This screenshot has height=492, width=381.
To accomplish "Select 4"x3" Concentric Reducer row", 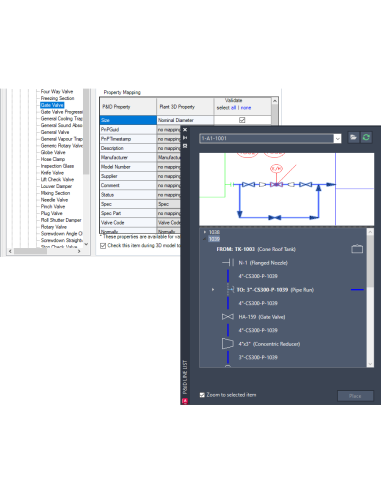I will click(269, 344).
